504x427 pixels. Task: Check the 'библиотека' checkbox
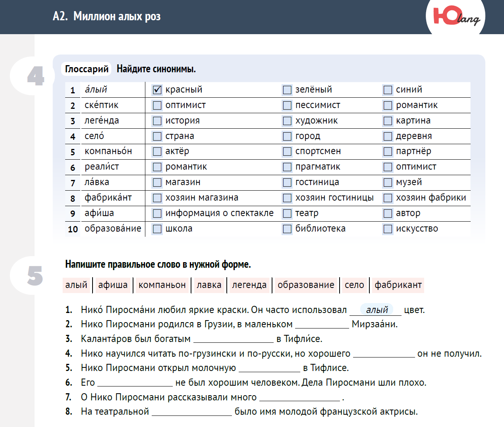coord(287,229)
